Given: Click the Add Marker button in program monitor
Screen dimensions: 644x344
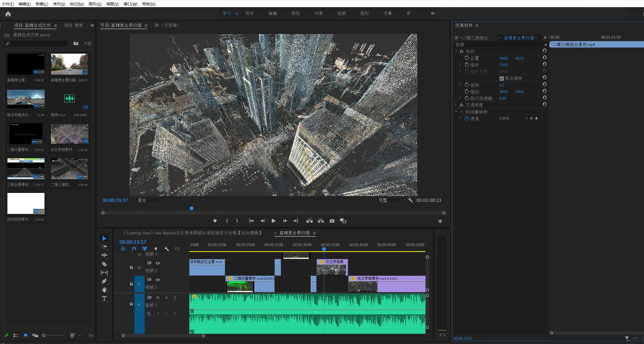Looking at the screenshot, I should pos(215,221).
